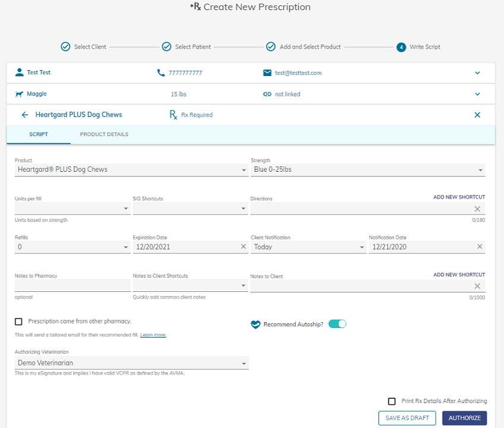Clear the Notification Date with the X icon

480,246
